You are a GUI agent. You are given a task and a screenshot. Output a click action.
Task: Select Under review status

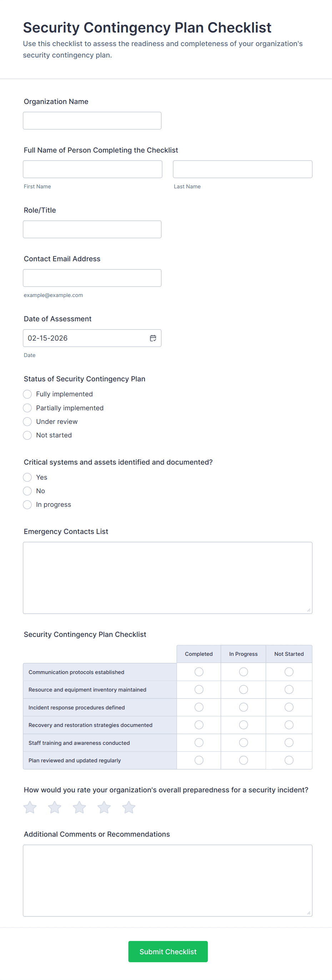[27, 421]
